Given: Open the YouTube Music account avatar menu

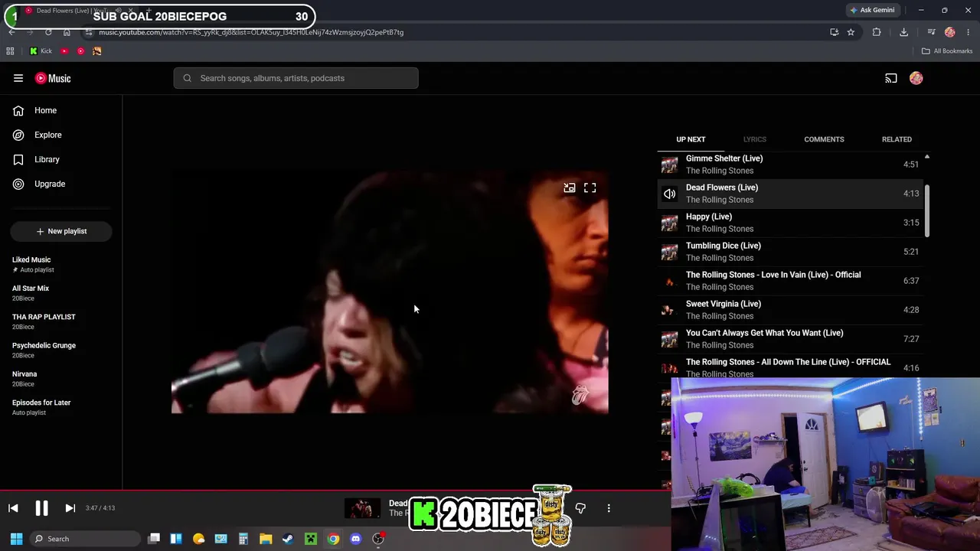Looking at the screenshot, I should (x=916, y=78).
